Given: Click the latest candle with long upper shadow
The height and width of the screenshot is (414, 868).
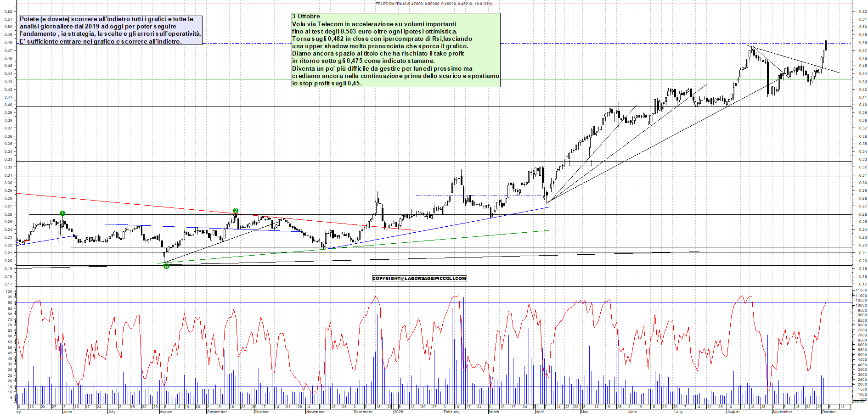Looking at the screenshot, I should point(826,44).
